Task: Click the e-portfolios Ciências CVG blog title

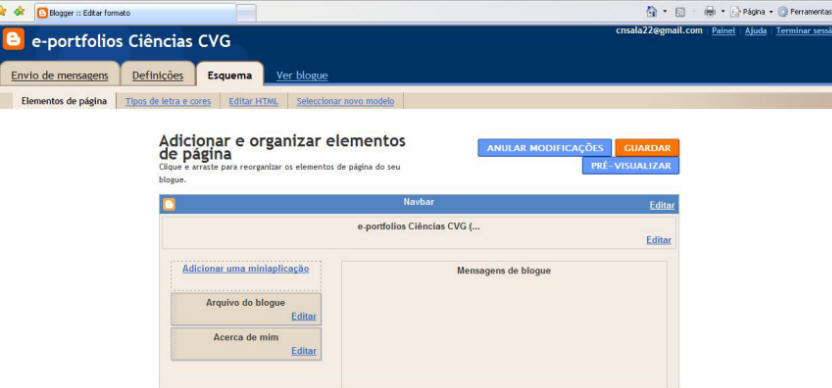Action: (132, 41)
